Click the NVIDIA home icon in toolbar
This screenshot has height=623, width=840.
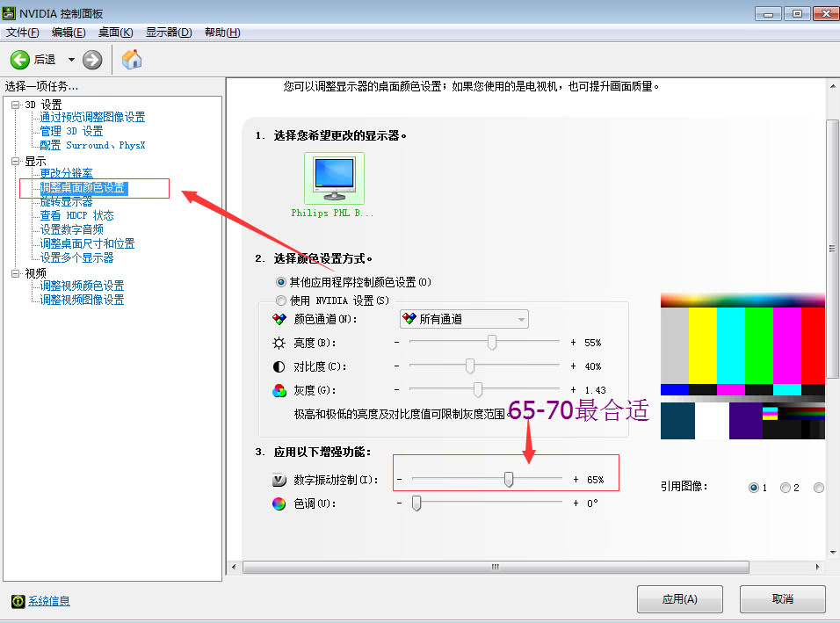133,60
